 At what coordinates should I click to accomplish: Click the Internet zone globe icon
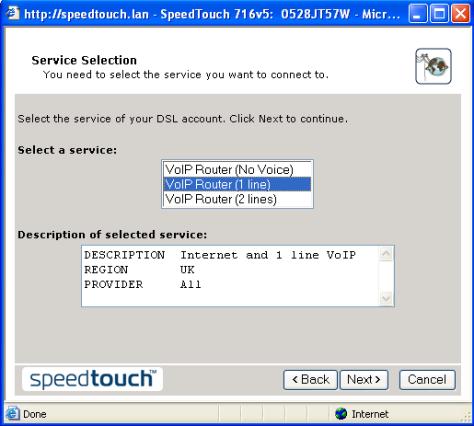(x=341, y=414)
